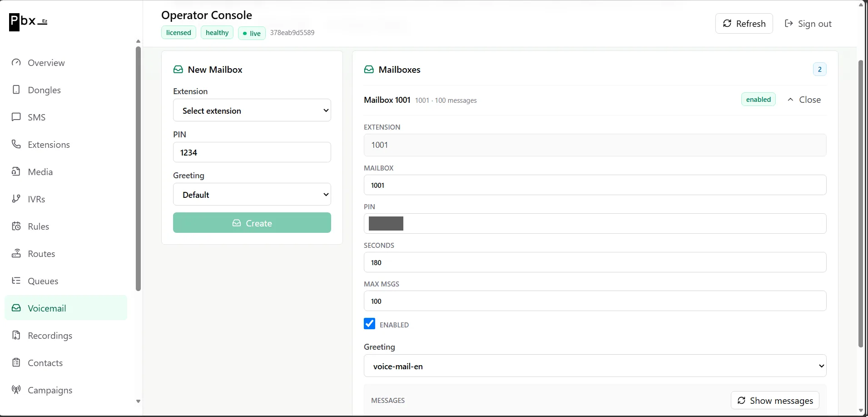This screenshot has height=417, width=868.
Task: Click the Routes router icon
Action: 16,253
